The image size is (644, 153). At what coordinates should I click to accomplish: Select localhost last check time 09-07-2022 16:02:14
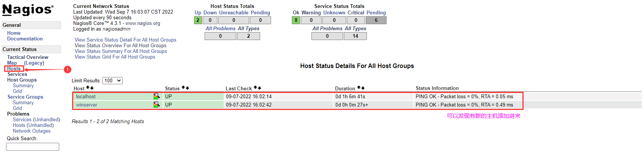[249, 96]
